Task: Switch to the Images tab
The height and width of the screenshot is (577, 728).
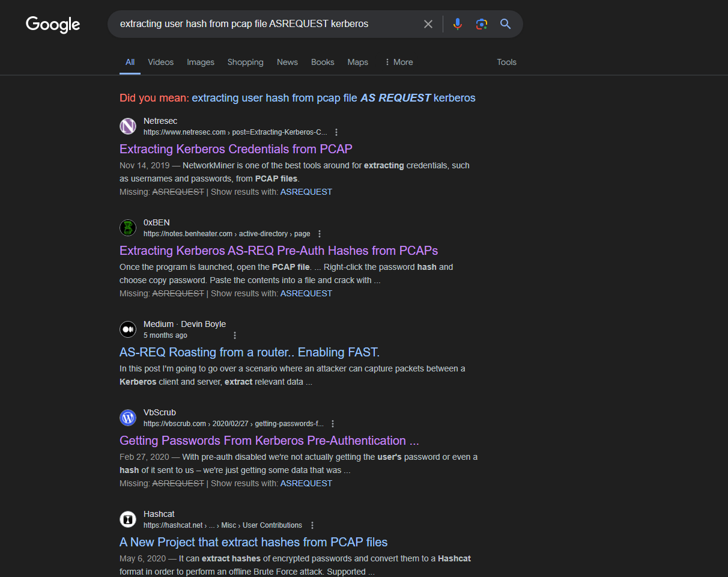Action: (201, 62)
